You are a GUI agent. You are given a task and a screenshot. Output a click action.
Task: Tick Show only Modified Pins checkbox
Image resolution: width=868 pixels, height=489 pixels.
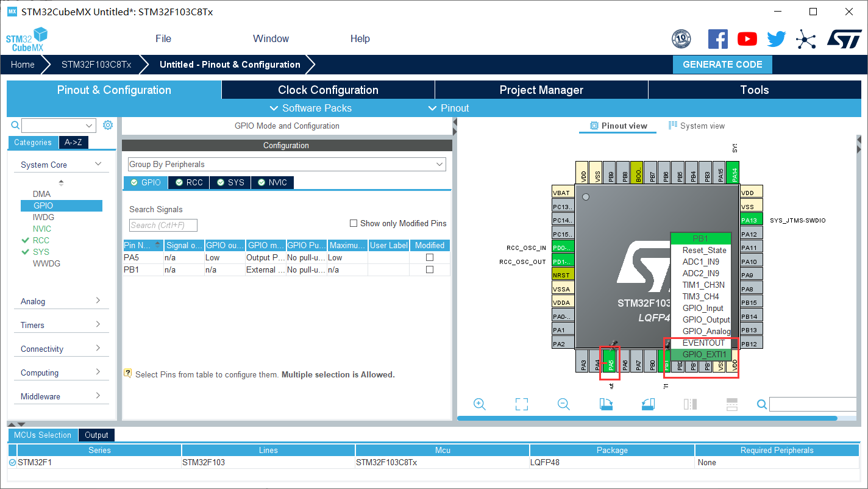tap(354, 223)
